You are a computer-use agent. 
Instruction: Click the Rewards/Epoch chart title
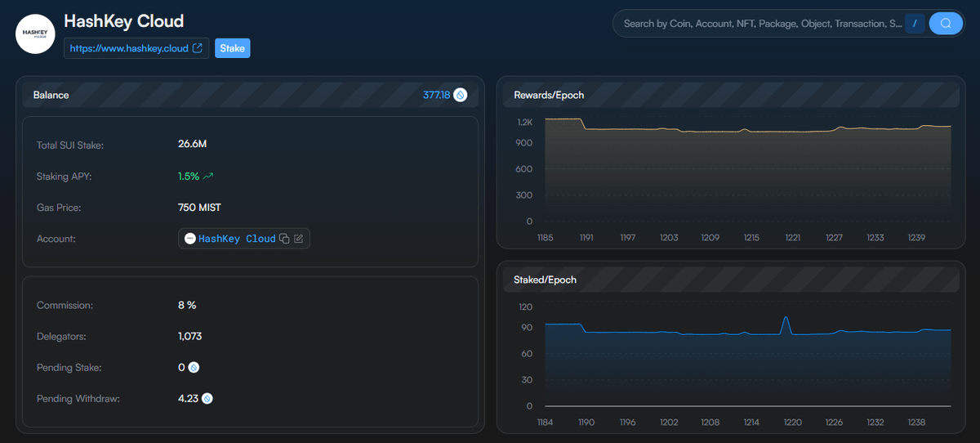click(x=549, y=95)
